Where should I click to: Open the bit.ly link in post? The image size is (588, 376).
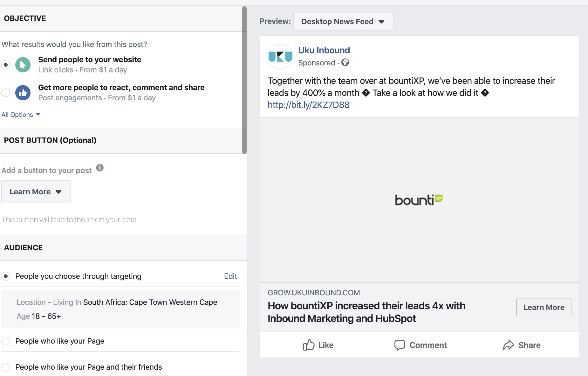click(308, 105)
